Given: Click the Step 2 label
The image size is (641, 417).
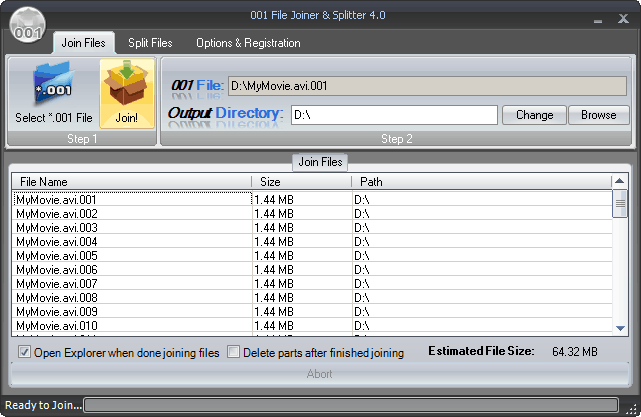Looking at the screenshot, I should tap(397, 139).
